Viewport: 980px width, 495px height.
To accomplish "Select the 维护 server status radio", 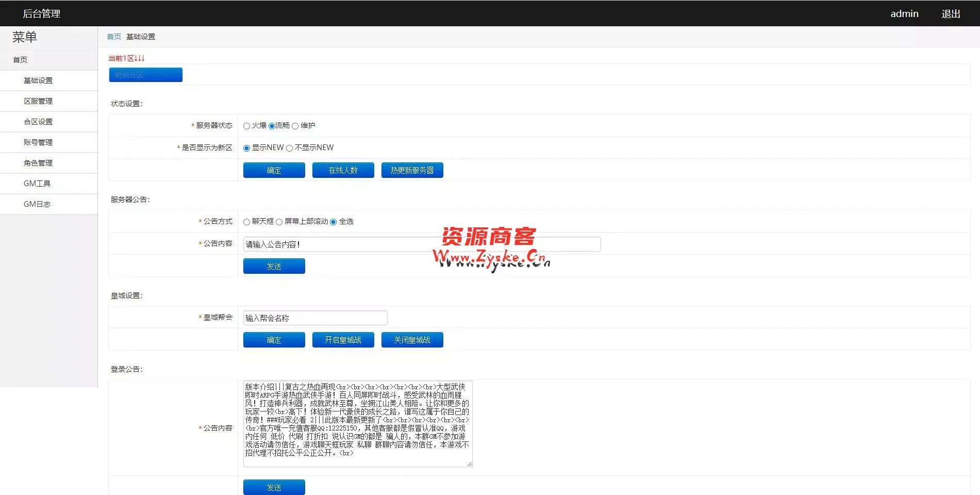I will [295, 126].
